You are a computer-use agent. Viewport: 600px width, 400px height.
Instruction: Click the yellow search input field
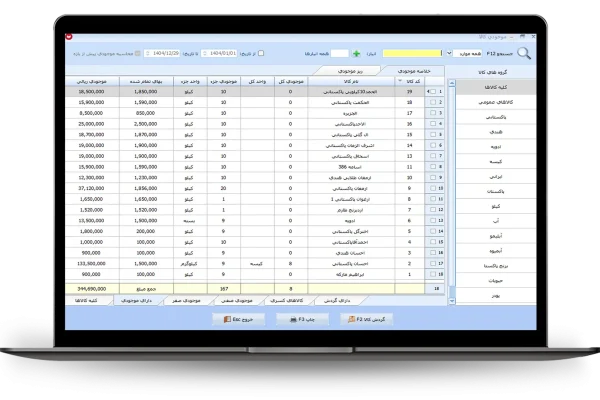click(x=412, y=53)
